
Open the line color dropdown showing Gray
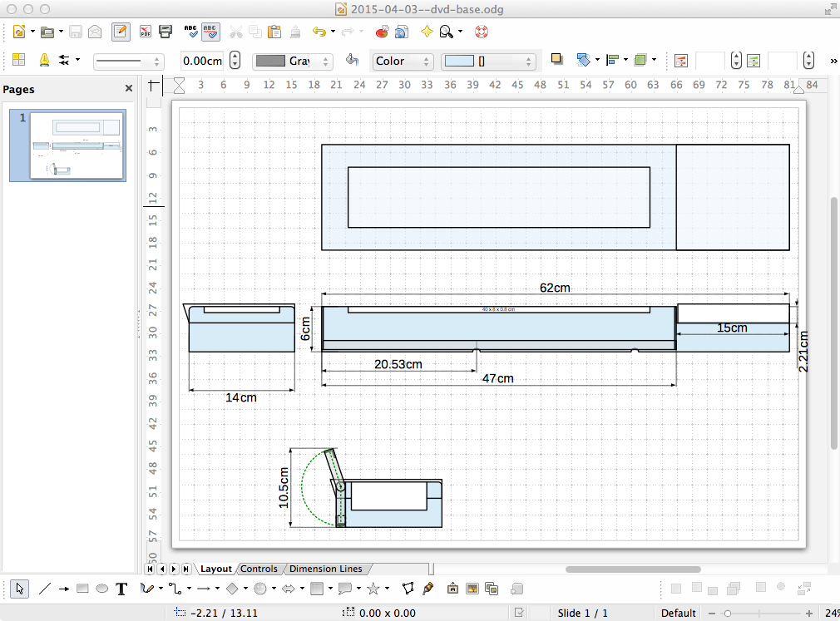point(293,61)
